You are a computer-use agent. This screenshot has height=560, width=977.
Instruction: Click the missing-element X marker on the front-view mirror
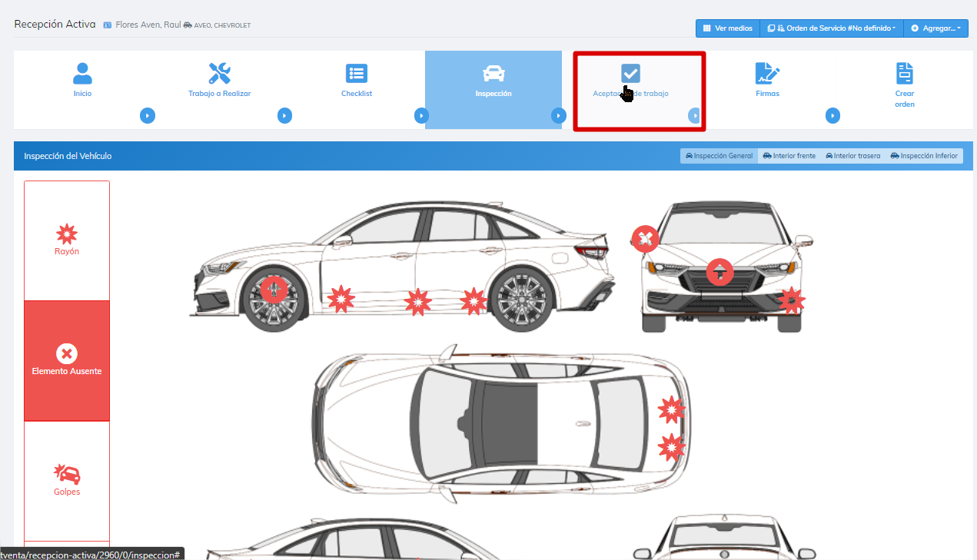[x=645, y=239]
